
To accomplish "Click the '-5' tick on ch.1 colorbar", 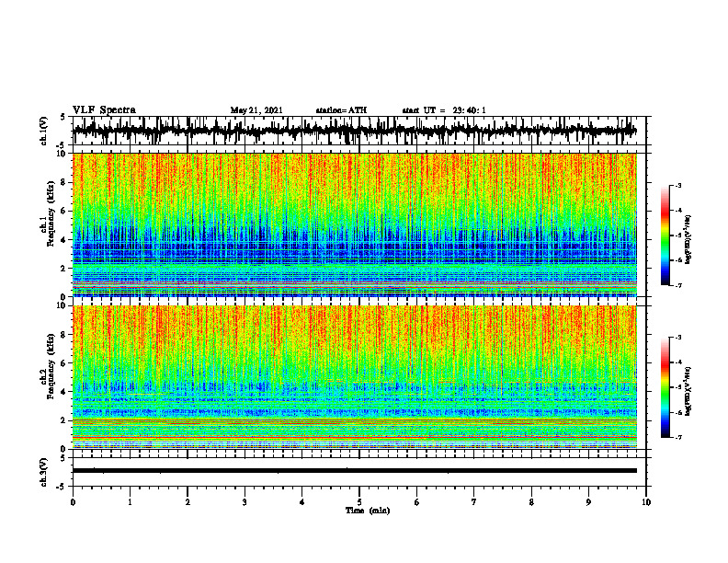I will tap(678, 236).
